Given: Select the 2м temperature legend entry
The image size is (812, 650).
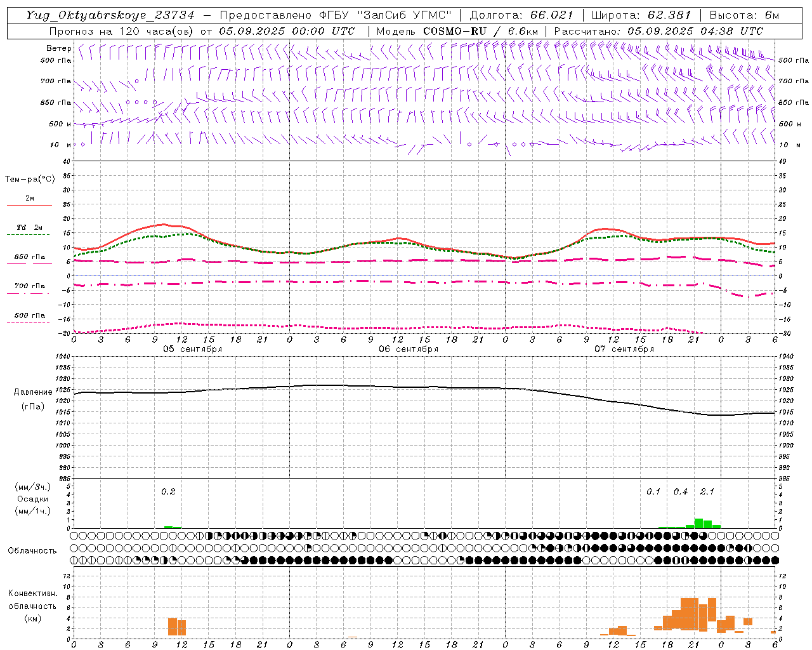Looking at the screenshot, I should (30, 199).
